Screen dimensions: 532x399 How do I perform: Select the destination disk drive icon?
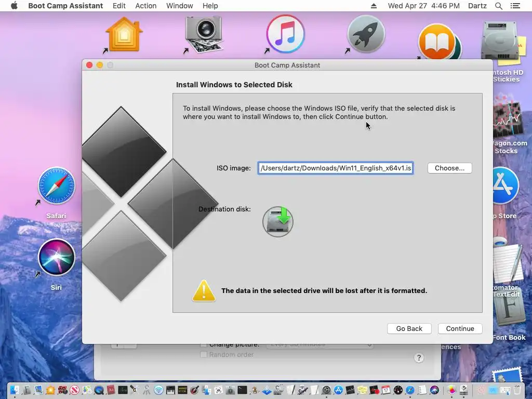pos(278,221)
